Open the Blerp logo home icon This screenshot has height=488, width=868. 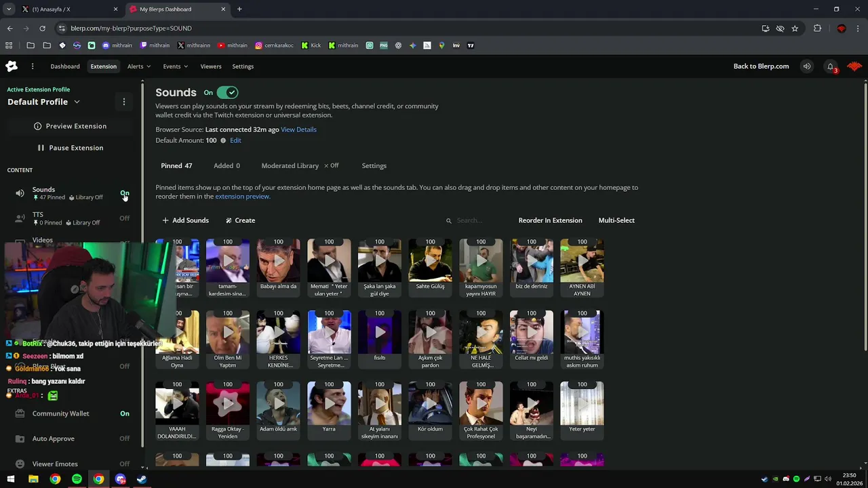12,66
